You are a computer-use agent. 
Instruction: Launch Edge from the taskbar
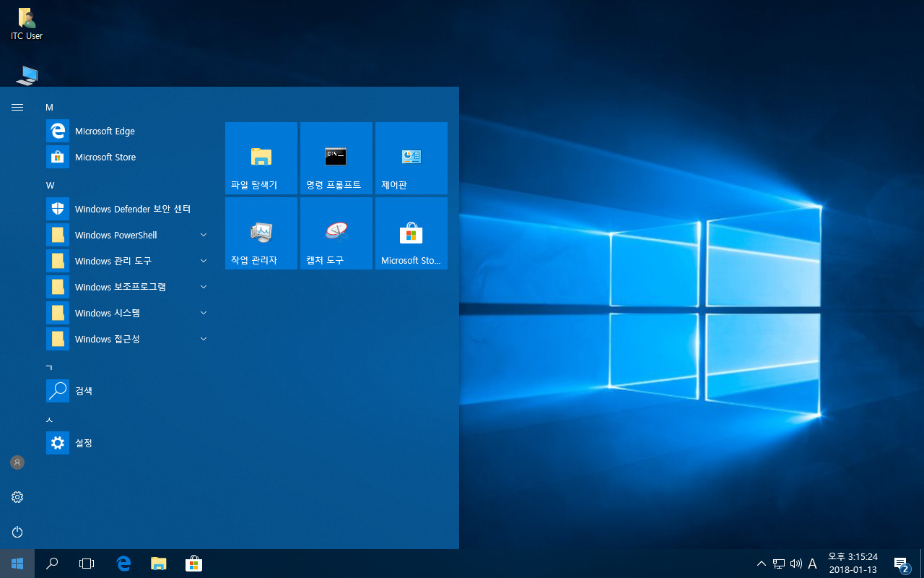(123, 564)
